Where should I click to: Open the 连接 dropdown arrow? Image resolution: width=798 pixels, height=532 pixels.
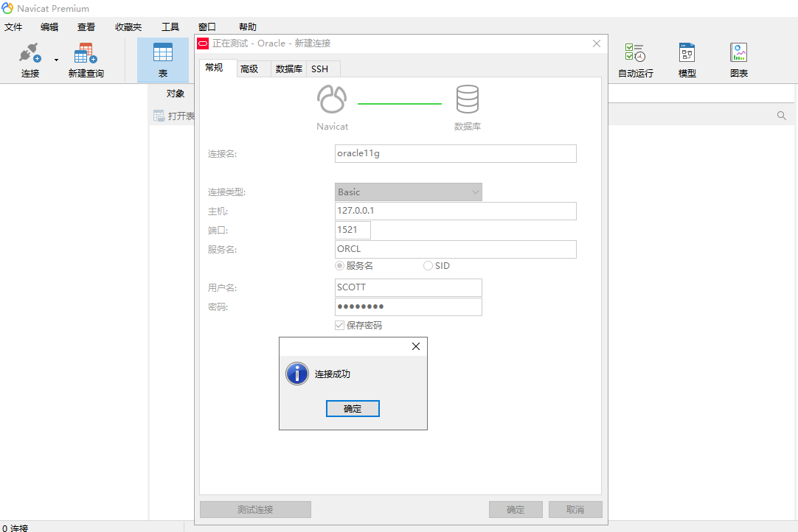click(x=56, y=60)
